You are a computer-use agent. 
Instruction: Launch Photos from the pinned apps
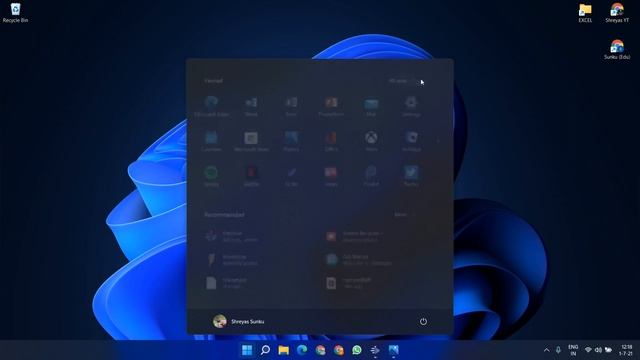291,141
